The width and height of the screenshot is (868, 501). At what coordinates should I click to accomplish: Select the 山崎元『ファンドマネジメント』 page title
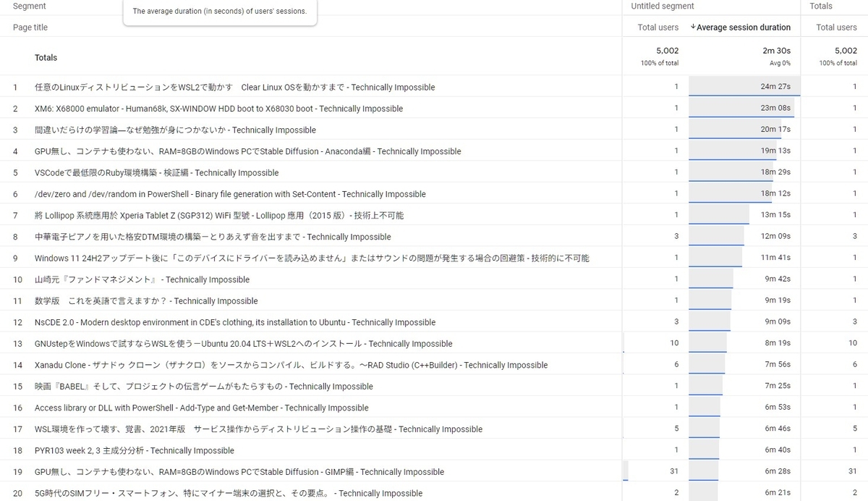142,279
